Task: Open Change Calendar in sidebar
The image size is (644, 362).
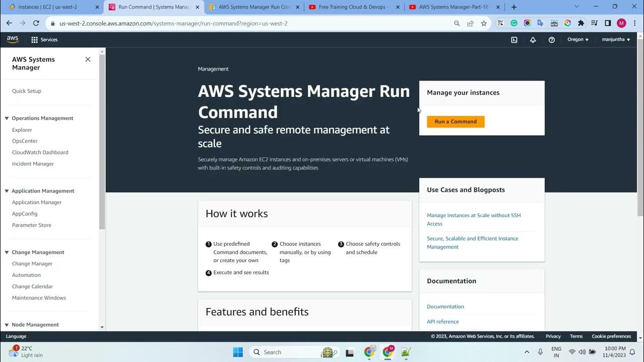Action: click(32, 287)
